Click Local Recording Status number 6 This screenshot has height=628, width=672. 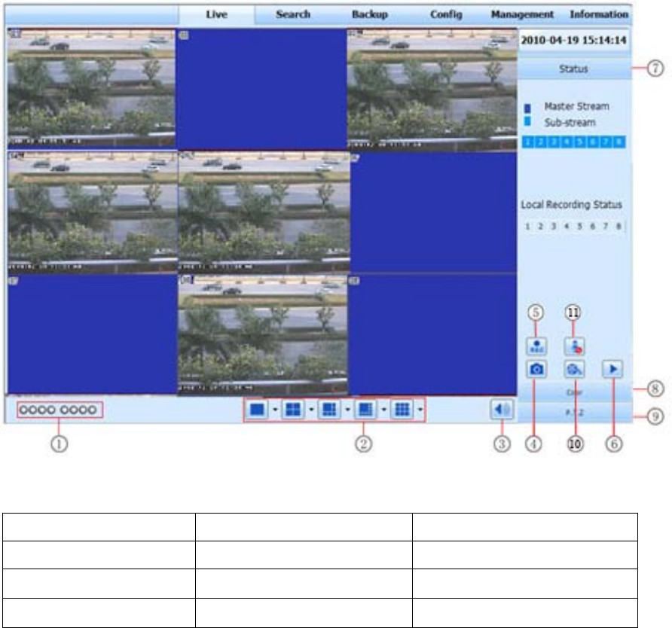pyautogui.click(x=592, y=226)
